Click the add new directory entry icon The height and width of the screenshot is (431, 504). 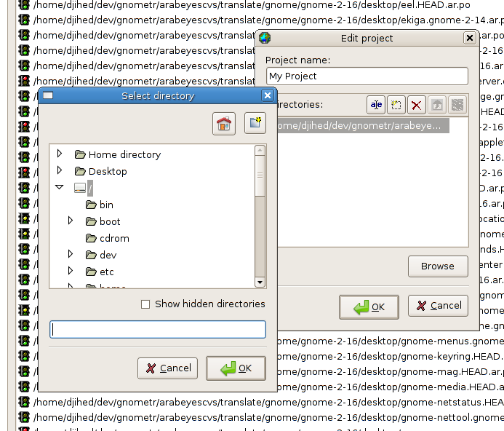(396, 105)
